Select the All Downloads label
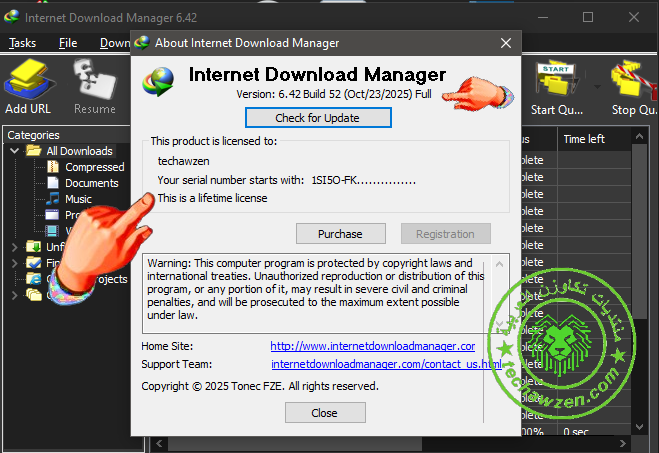This screenshot has height=453, width=659. pos(79,151)
